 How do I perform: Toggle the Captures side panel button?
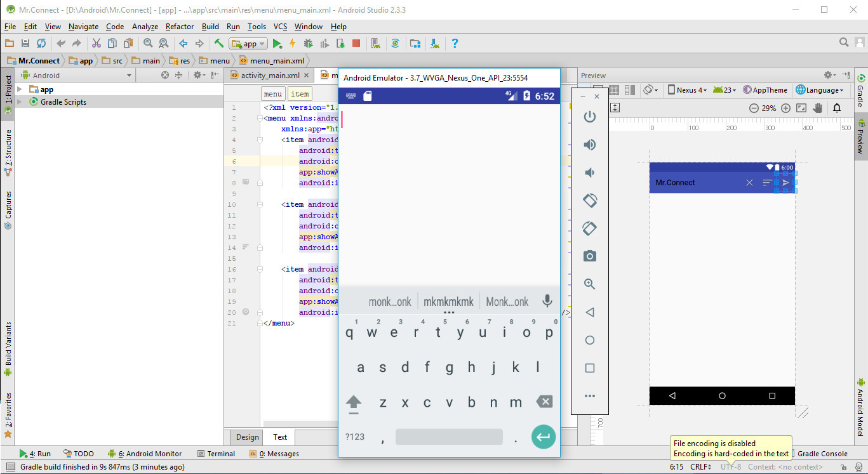pos(8,209)
